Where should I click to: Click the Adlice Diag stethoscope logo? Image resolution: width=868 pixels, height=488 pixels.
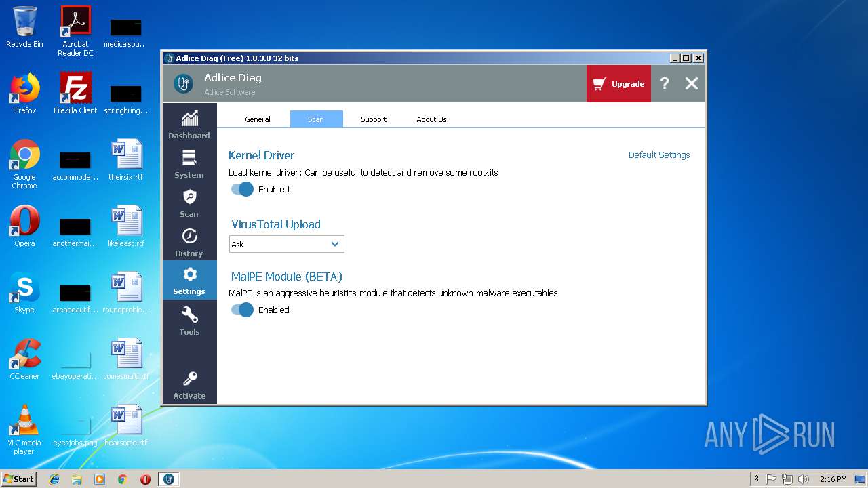click(x=183, y=83)
